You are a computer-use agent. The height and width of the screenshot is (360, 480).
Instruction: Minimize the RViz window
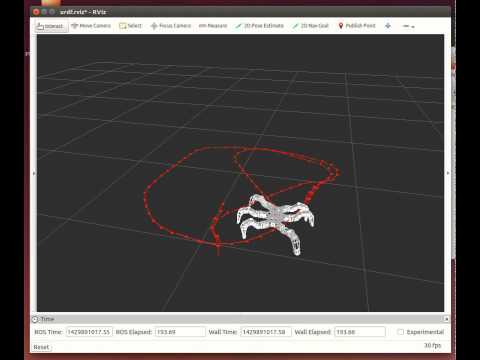click(x=44, y=12)
